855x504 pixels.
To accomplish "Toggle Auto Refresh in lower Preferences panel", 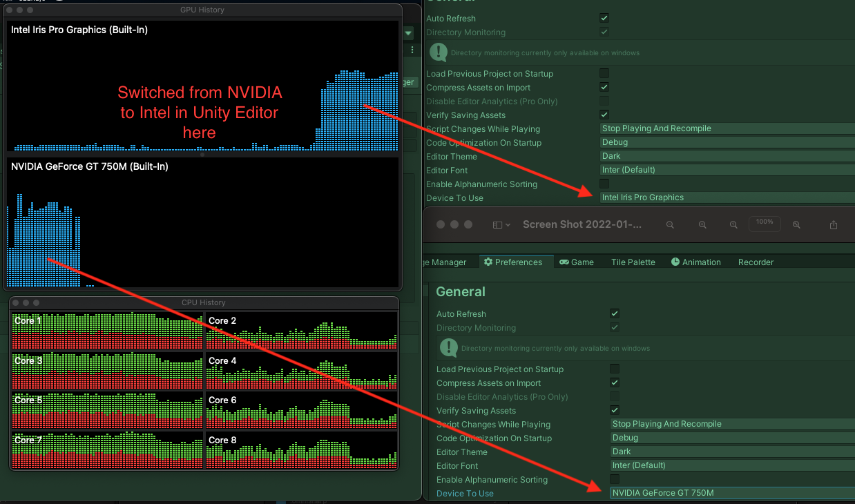I will click(615, 313).
